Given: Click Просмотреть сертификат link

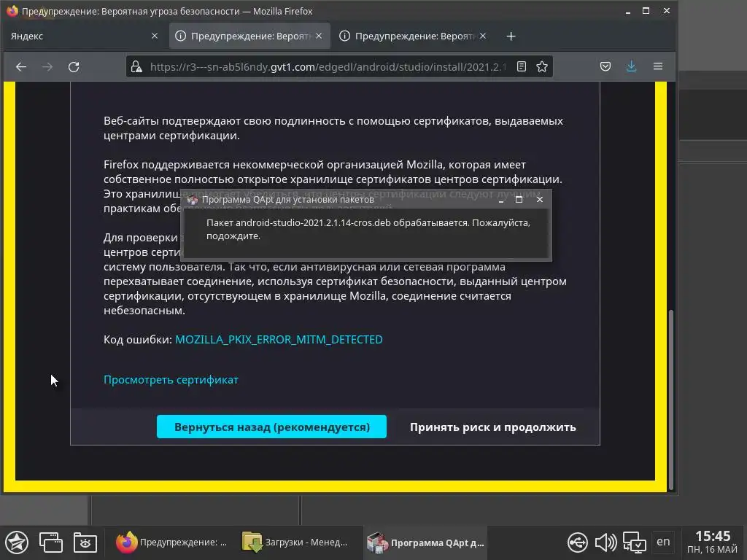Looking at the screenshot, I should 171,380.
